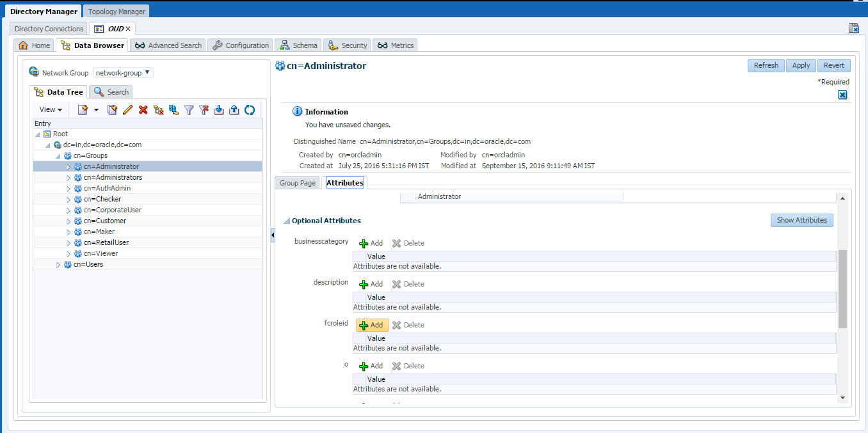The image size is (868, 433).
Task: Click the blue information icon
Action: pos(298,111)
